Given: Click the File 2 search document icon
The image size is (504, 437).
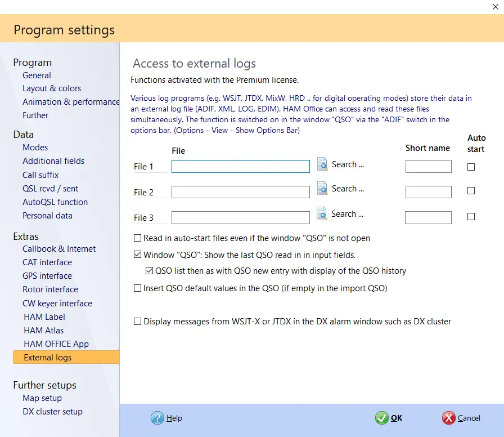Looking at the screenshot, I should tap(322, 189).
